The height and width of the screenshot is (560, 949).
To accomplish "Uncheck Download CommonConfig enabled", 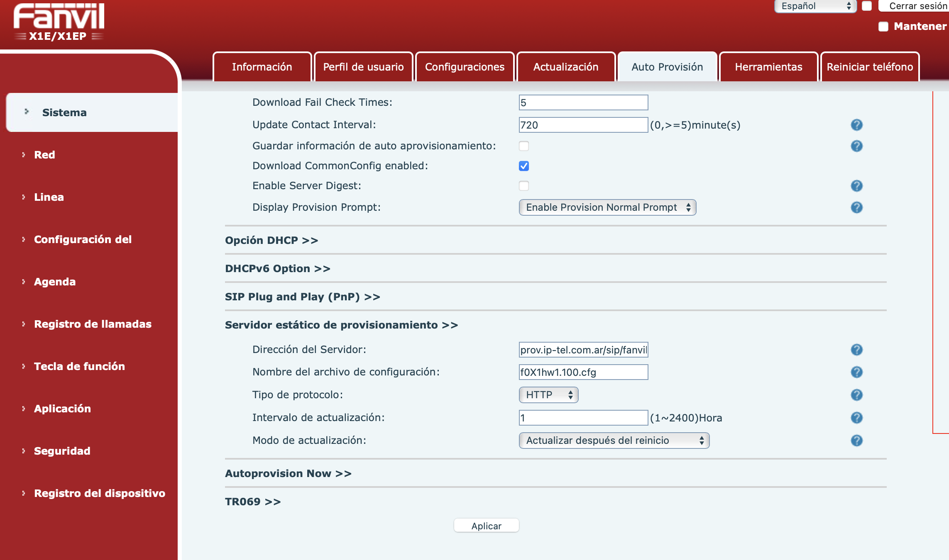I will (x=524, y=166).
